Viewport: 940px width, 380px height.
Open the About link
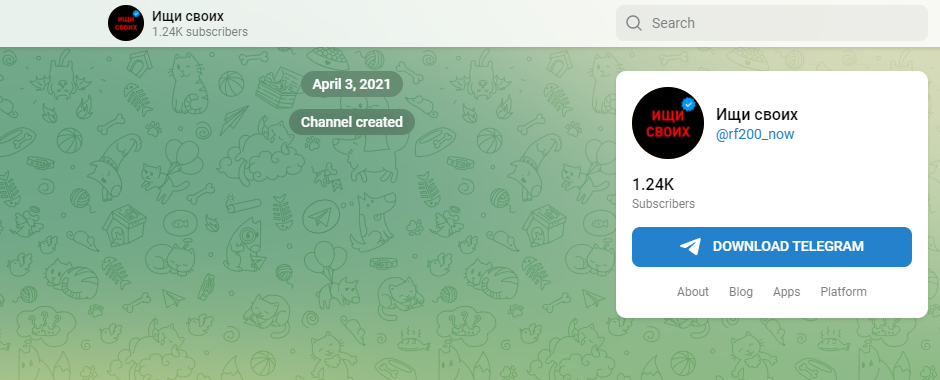pos(692,292)
